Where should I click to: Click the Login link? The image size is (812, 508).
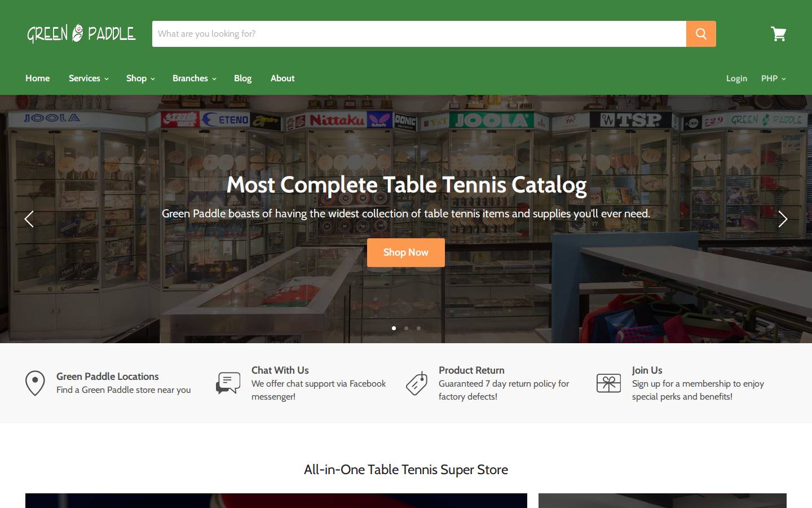click(736, 78)
